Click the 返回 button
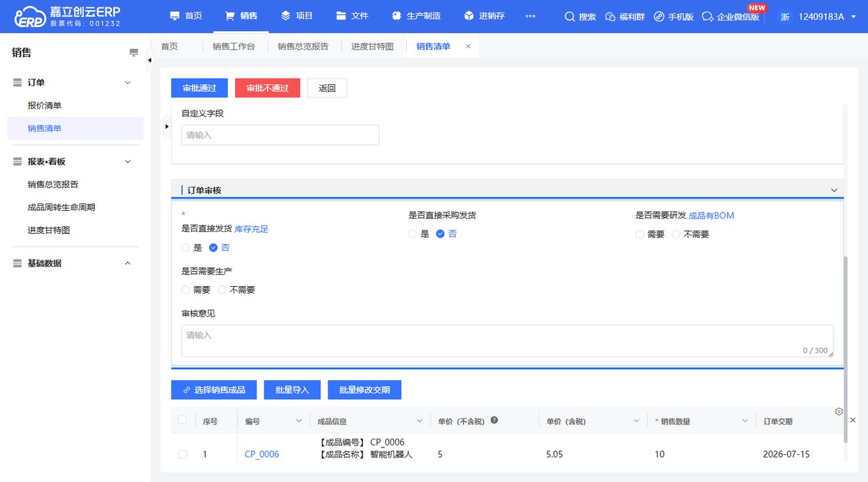The height and width of the screenshot is (482, 868). tap(327, 88)
